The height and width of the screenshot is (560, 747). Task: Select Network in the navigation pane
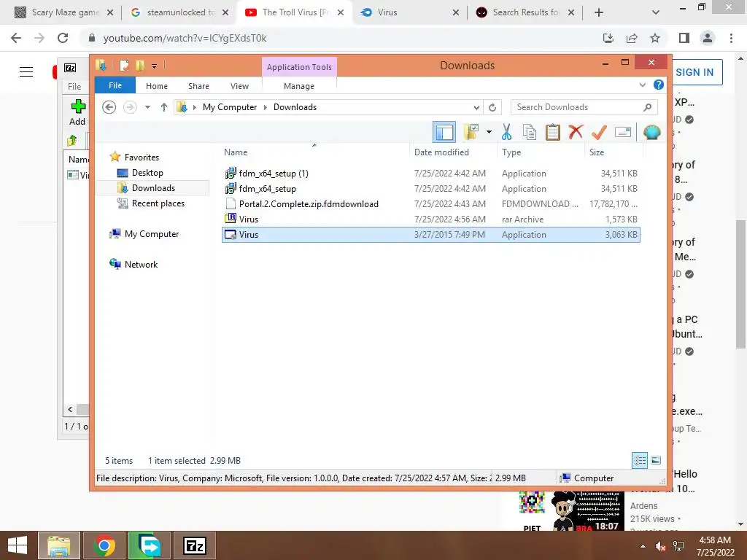click(141, 264)
